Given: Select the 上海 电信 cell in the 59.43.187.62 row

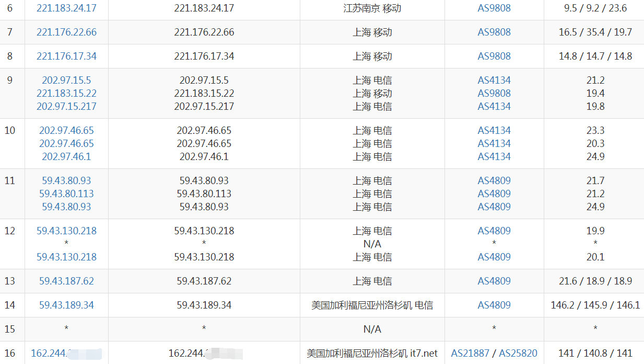Looking at the screenshot, I should click(x=372, y=281).
